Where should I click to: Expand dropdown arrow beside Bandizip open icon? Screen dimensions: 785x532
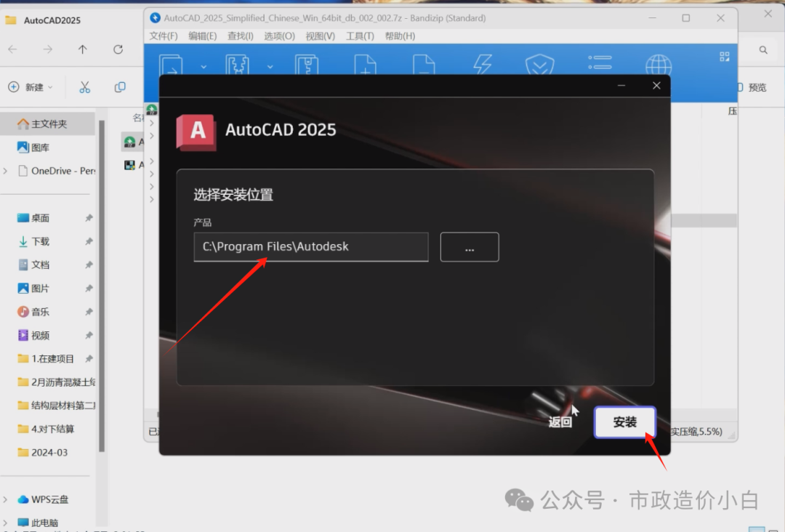coord(204,67)
